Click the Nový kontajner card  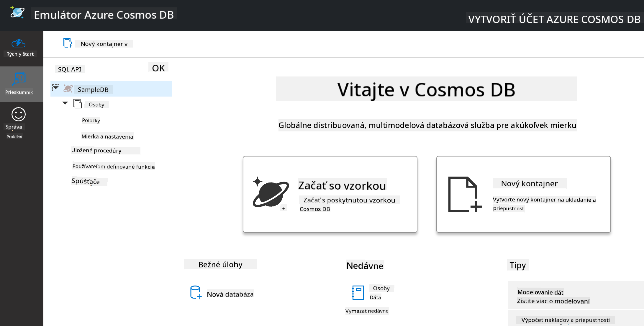(x=523, y=194)
